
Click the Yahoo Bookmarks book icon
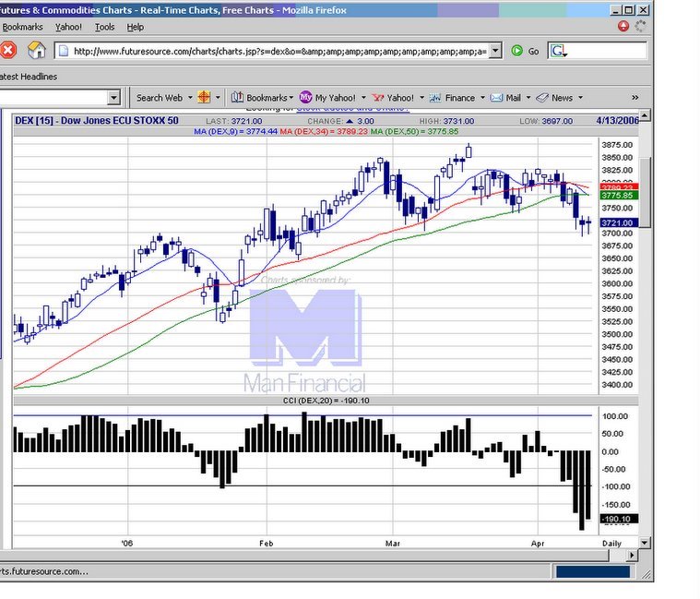pyautogui.click(x=237, y=98)
